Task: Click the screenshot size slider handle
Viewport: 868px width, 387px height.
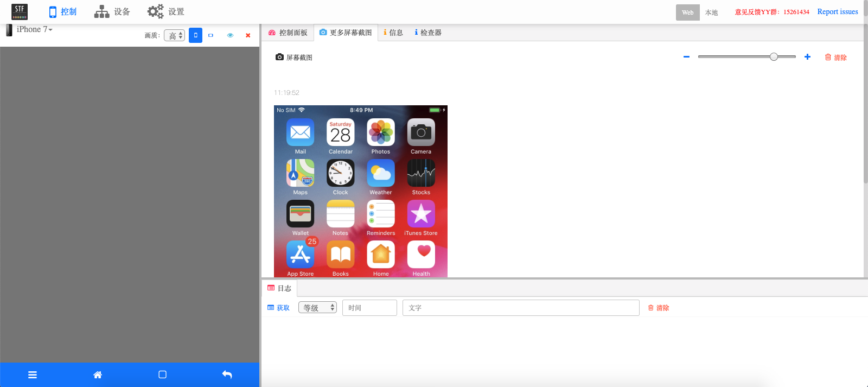Action: pyautogui.click(x=774, y=57)
